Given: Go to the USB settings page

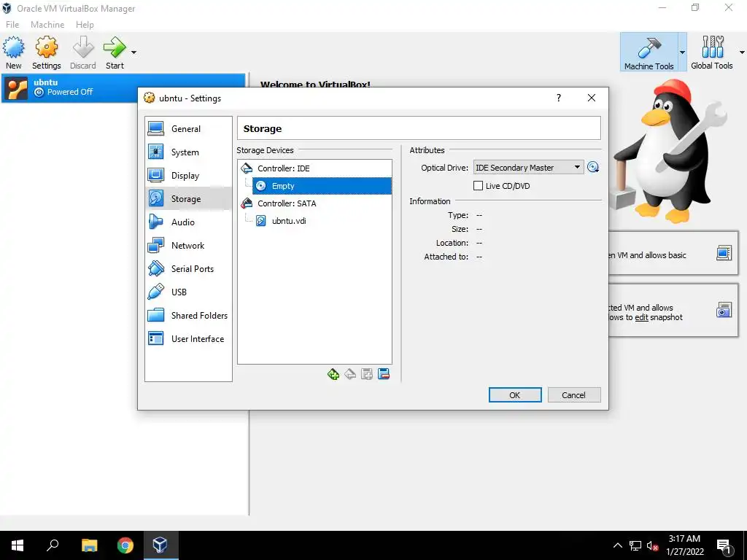Looking at the screenshot, I should pyautogui.click(x=188, y=292).
